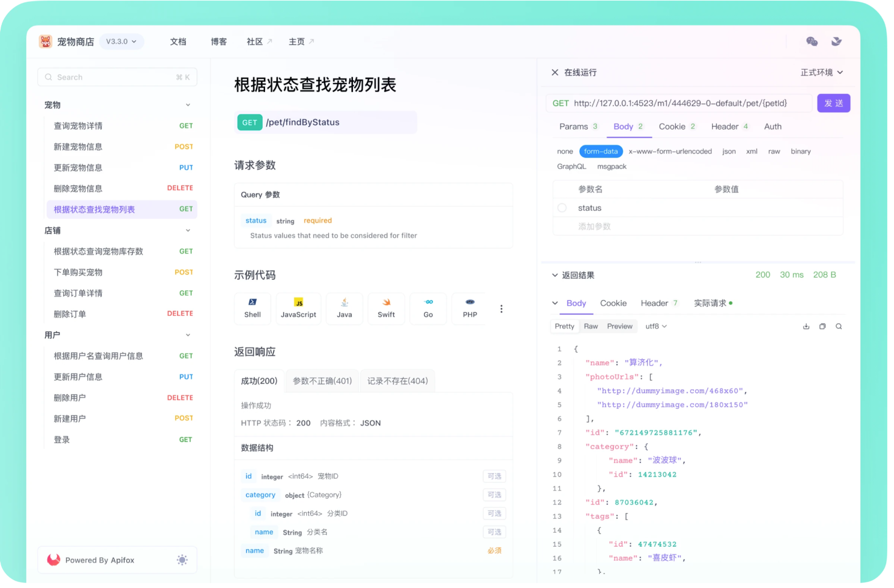This screenshot has width=894, height=588.
Task: Open search in response body
Action: point(839,326)
